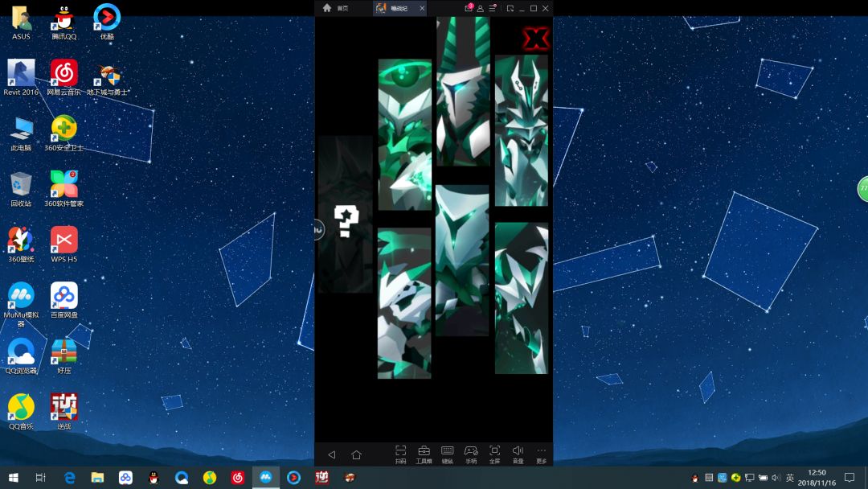Open 此电脑 on the desktop
The image size is (868, 489).
coord(21,134)
